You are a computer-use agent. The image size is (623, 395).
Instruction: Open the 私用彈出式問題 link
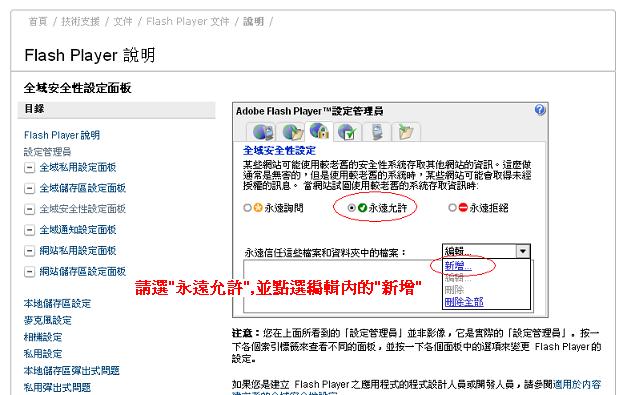coord(57,387)
